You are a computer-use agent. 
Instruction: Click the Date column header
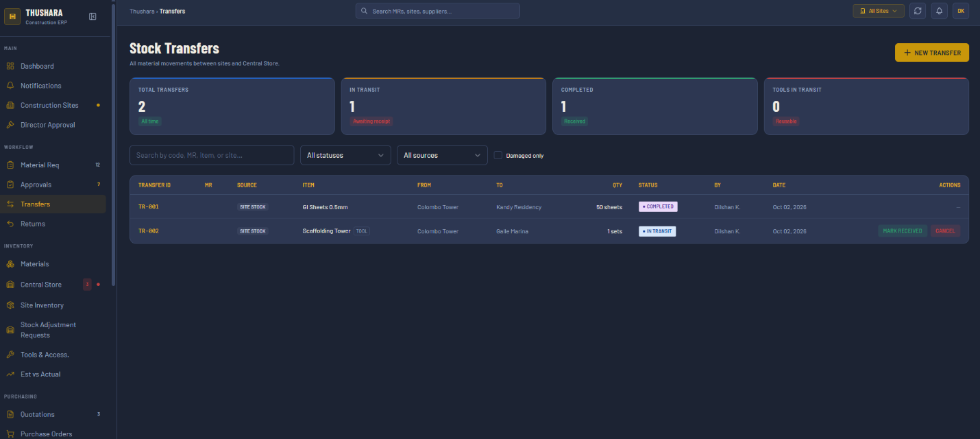tap(779, 185)
